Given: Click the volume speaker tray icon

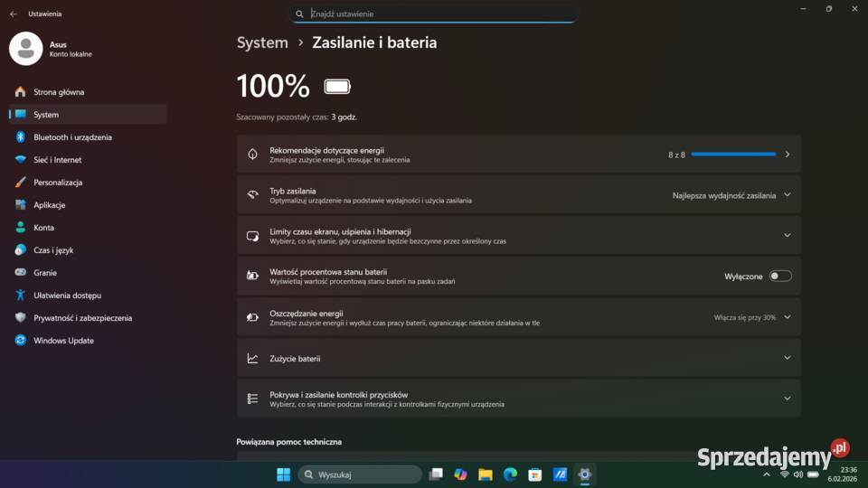Looking at the screenshot, I should 797,474.
